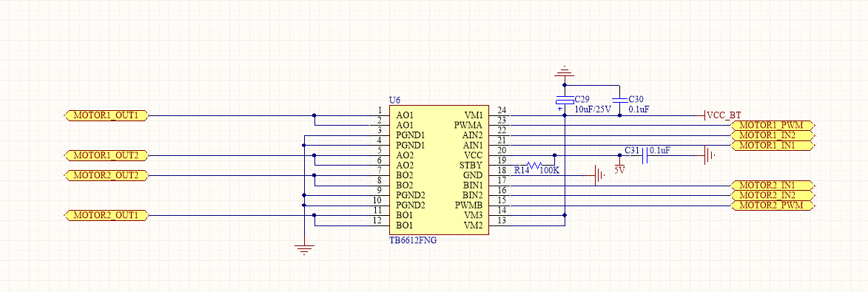The width and height of the screenshot is (868, 292).
Task: Select the MOTOR1_IN1 port symbol
Action: pos(773,146)
